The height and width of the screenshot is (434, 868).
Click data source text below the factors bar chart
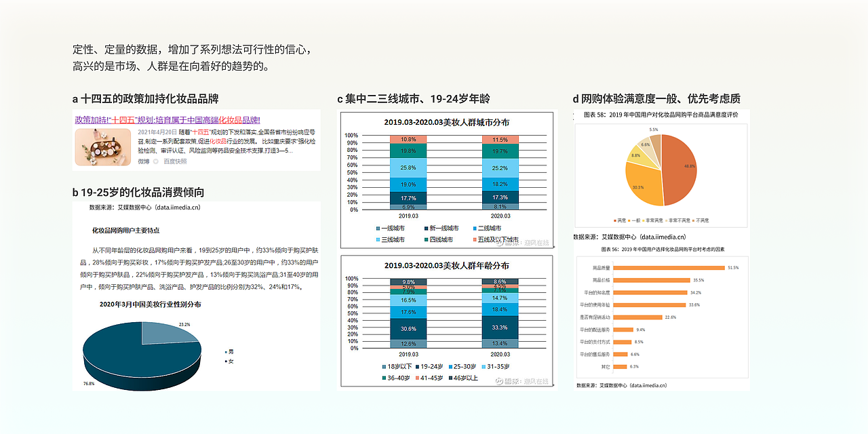point(621,385)
